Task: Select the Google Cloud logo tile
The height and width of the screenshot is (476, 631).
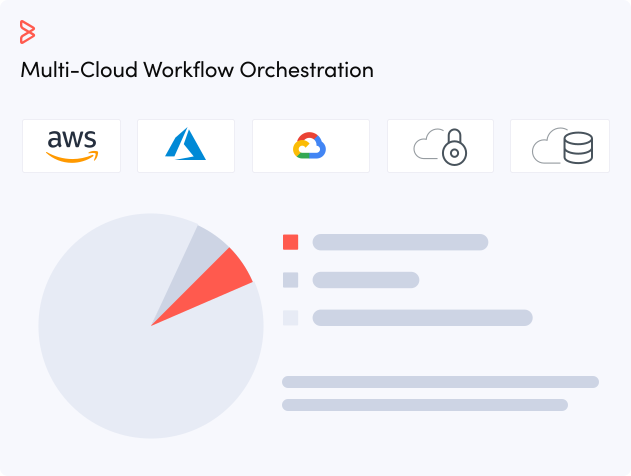Action: pos(311,146)
